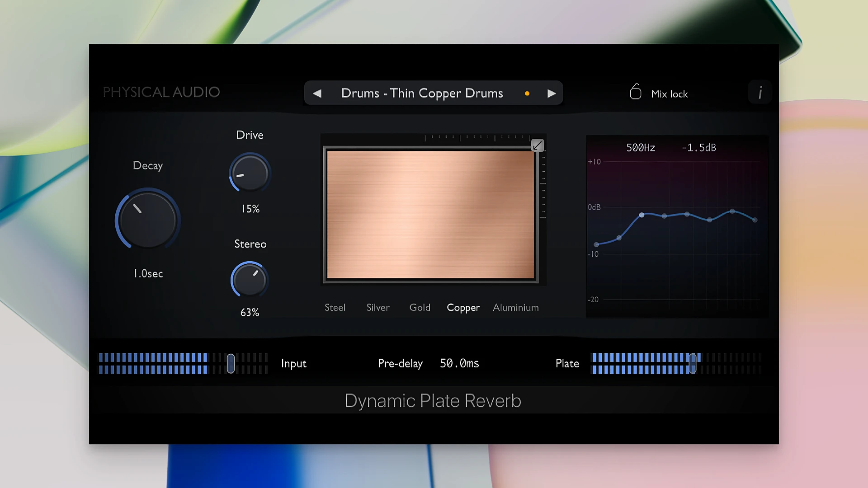
Task: Select the 500Hz EQ control node
Action: coord(642,216)
